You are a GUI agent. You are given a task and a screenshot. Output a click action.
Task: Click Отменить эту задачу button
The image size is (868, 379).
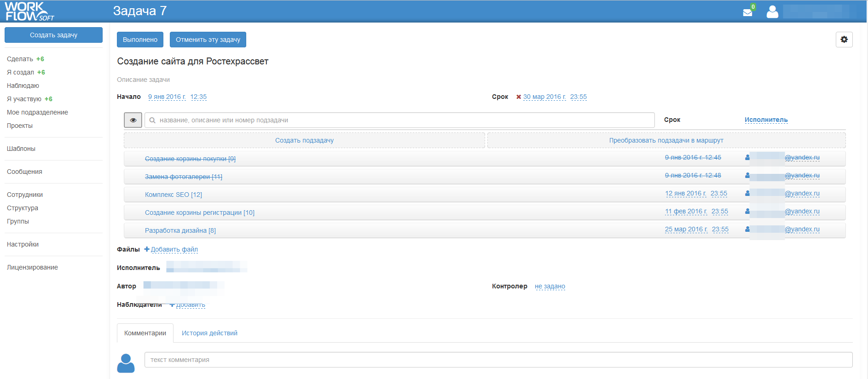[x=208, y=40]
